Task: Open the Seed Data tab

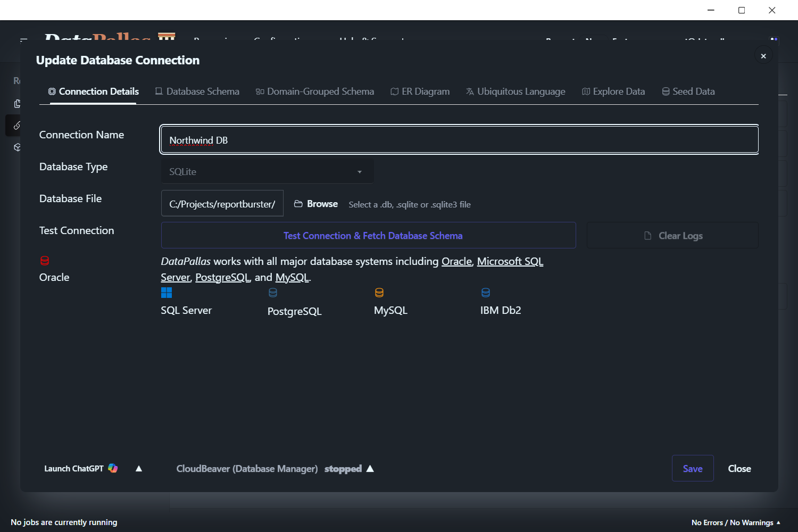Action: coord(688,92)
